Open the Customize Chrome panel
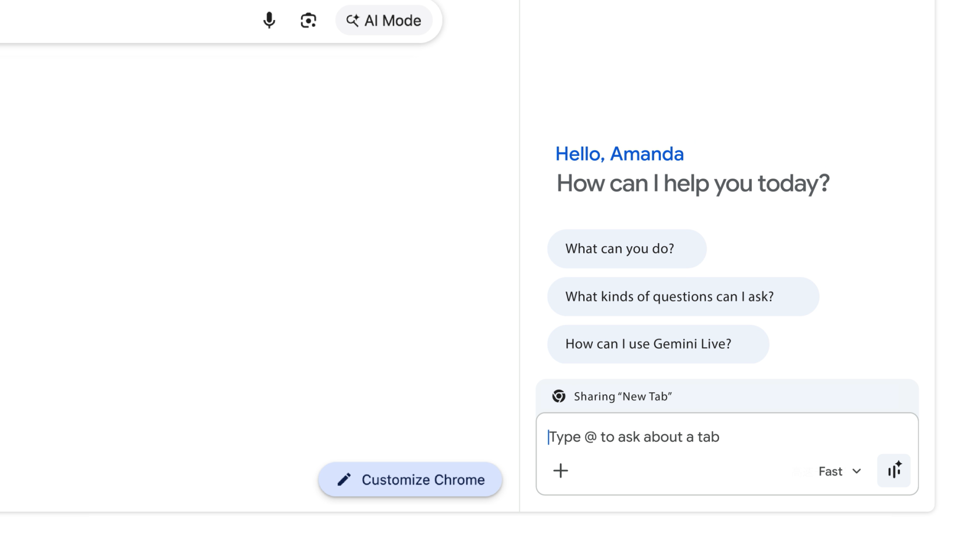This screenshot has height=551, width=980. pyautogui.click(x=410, y=480)
